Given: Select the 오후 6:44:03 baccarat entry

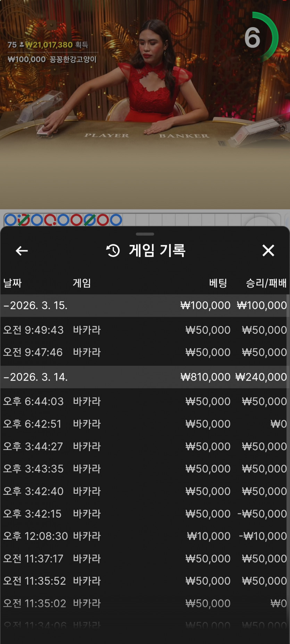Looking at the screenshot, I should pos(145,401).
